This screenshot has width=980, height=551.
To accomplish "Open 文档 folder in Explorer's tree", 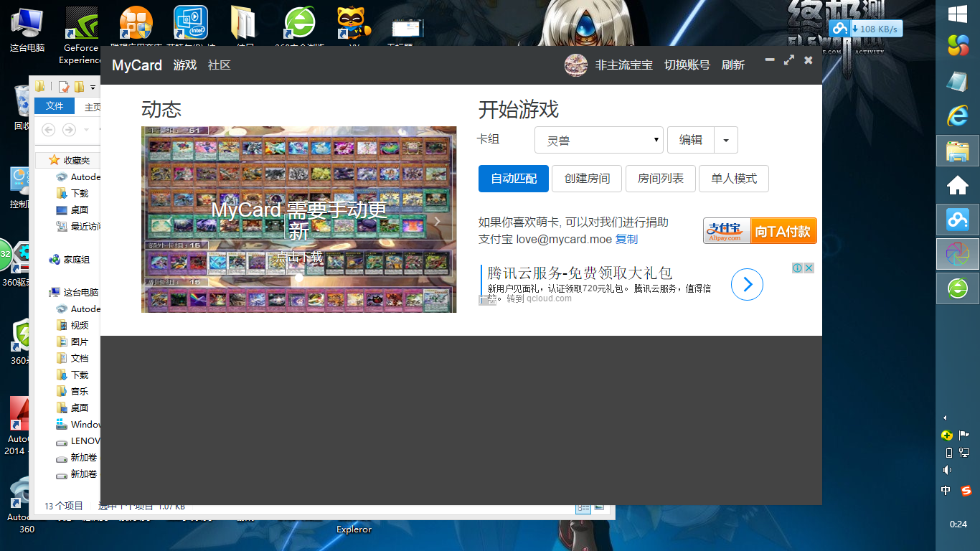I will [72, 359].
